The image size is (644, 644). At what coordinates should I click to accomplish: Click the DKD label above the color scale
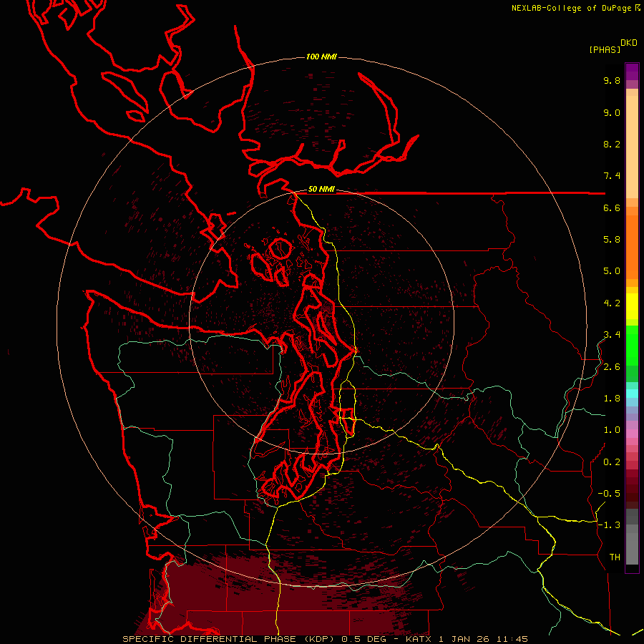629,43
